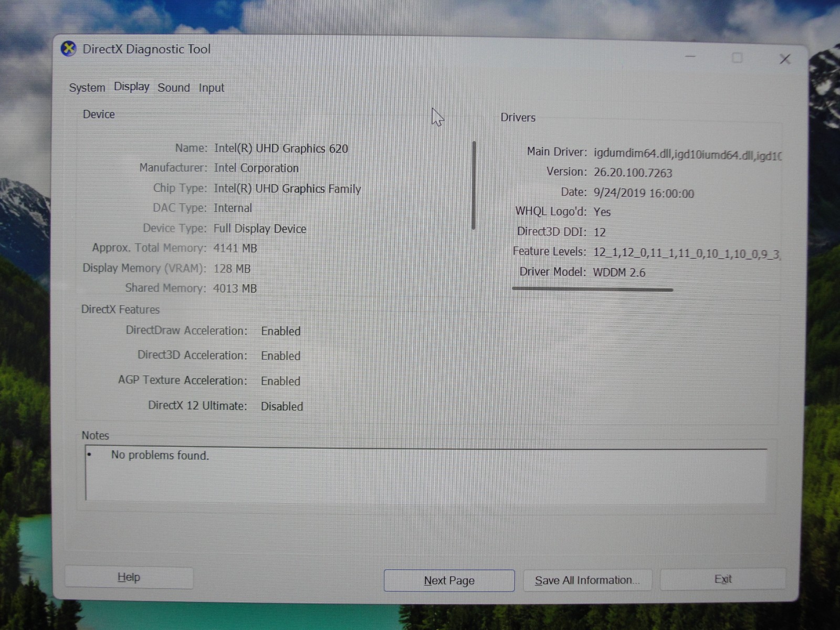Click driver version 26.20.100.7263
This screenshot has width=840, height=630.
pyautogui.click(x=633, y=173)
